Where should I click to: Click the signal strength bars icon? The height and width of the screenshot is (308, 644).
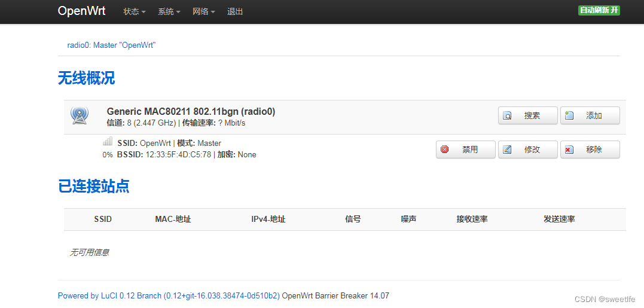(107, 141)
